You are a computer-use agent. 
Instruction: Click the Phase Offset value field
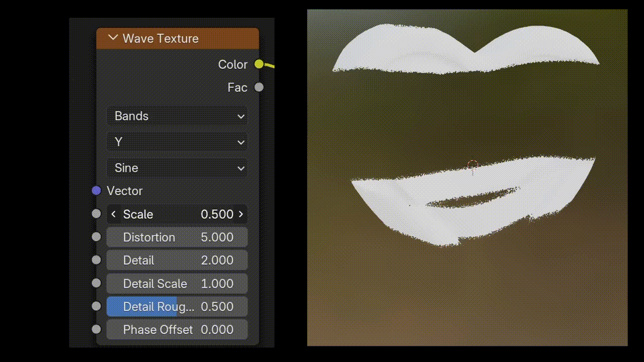[x=177, y=330]
